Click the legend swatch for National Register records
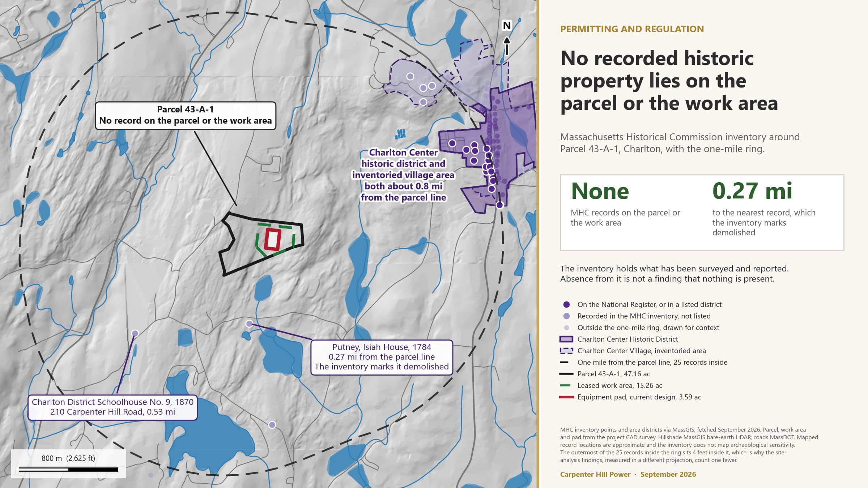Viewport: 868px width, 488px height. [x=566, y=304]
